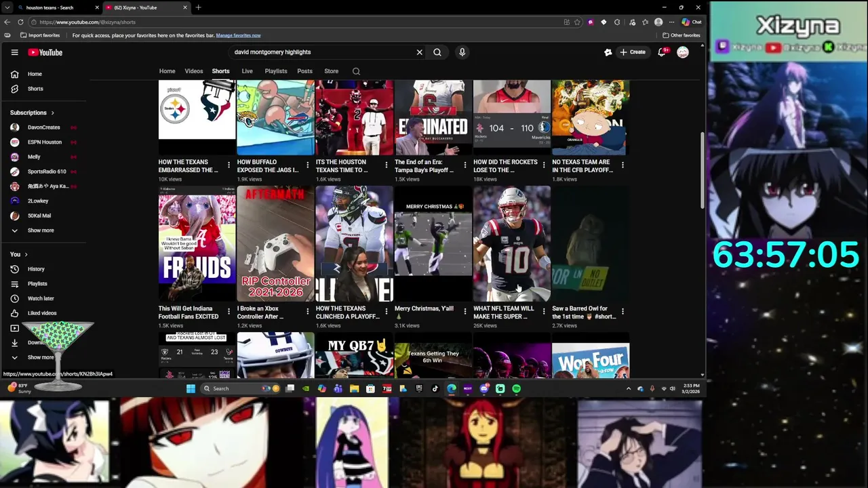The width and height of the screenshot is (868, 488).
Task: Switch to channel Videos tab
Action: (194, 71)
